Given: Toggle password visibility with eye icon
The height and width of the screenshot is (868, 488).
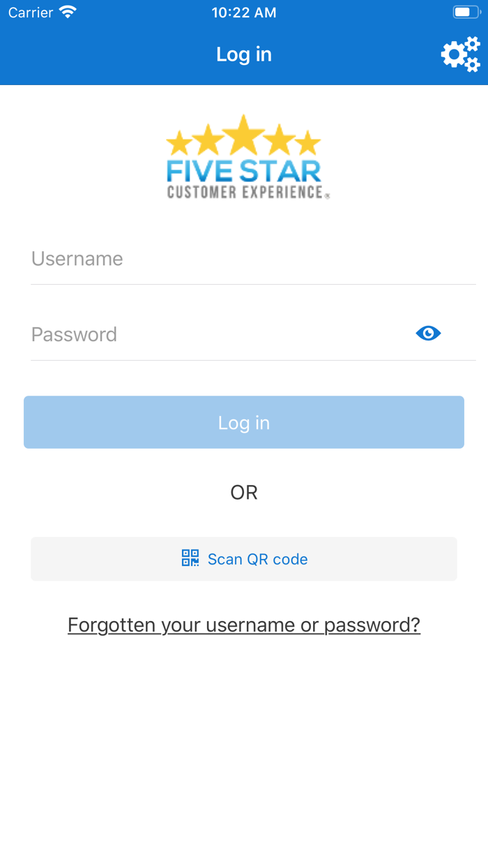Looking at the screenshot, I should [428, 334].
